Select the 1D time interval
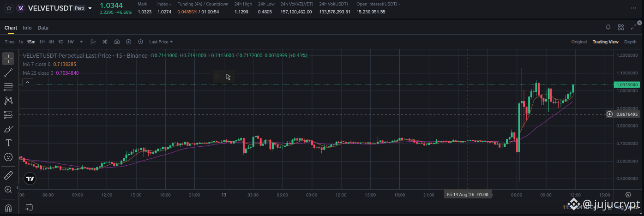Screen dimensions: 644x216 (60, 42)
